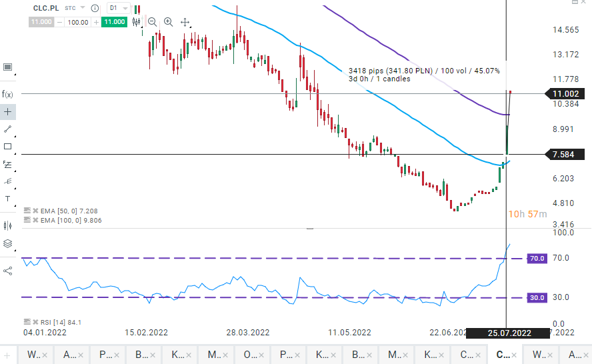
Task: Select the trend line drawing tool
Action: (7, 129)
